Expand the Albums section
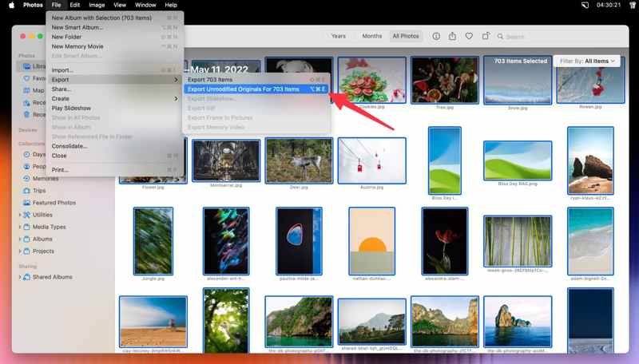The height and width of the screenshot is (364, 639). 19,239
